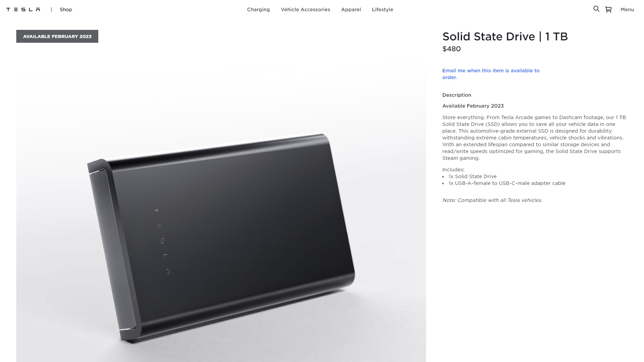This screenshot has height=362, width=644.
Task: Click the Tesla wordmark logo
Action: tap(23, 9)
